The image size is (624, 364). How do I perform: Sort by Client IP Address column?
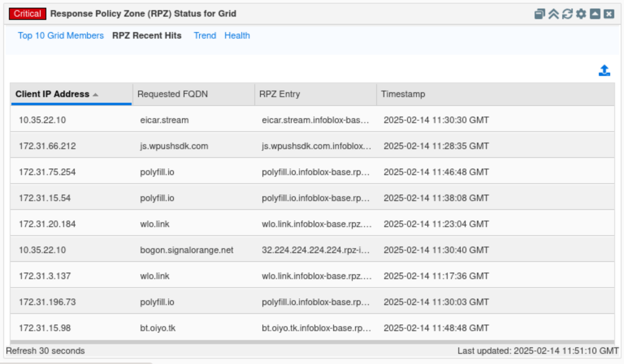click(52, 94)
